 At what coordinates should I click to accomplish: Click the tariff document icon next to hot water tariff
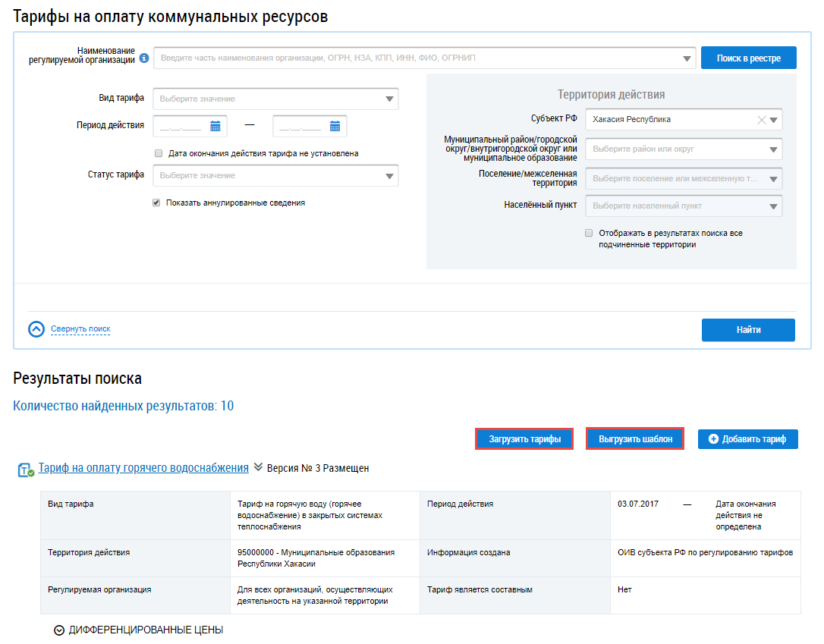coord(26,470)
